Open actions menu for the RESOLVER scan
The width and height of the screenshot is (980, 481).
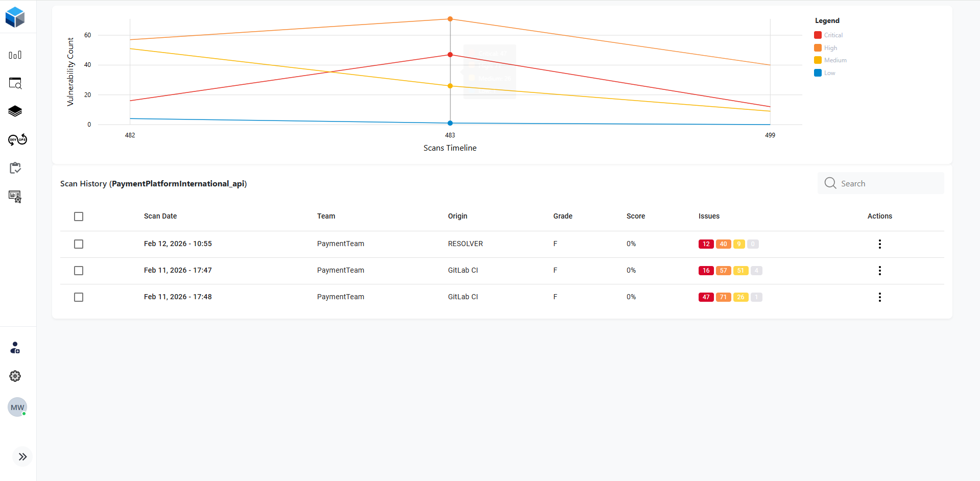pos(879,244)
